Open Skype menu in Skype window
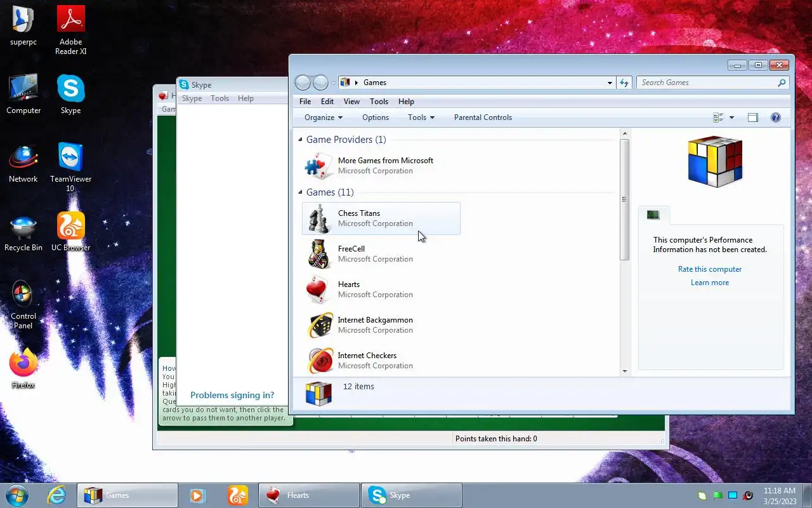The height and width of the screenshot is (508, 812). click(192, 98)
